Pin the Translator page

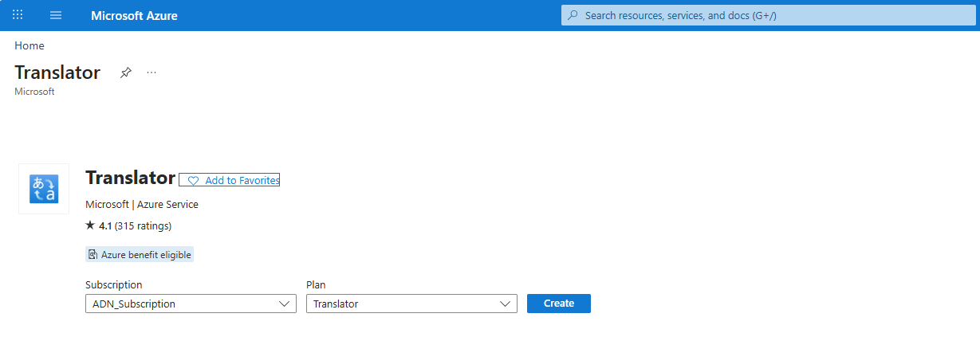tap(125, 72)
